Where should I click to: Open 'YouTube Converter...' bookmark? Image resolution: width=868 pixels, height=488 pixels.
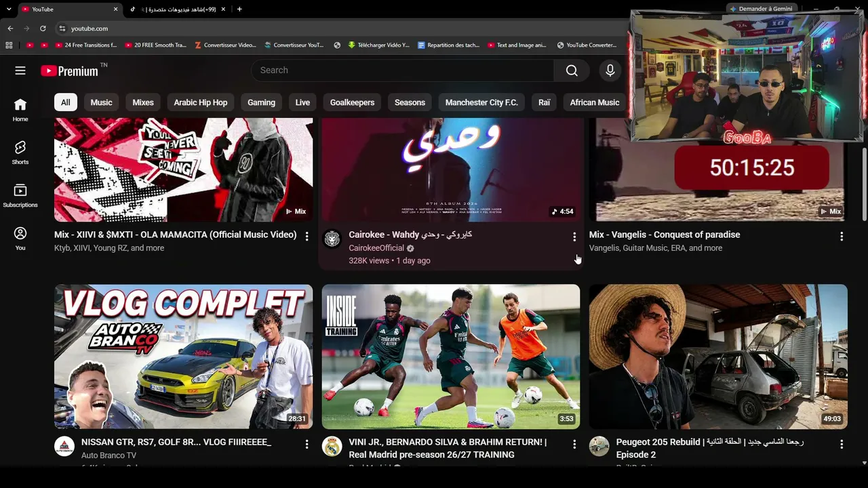[587, 45]
